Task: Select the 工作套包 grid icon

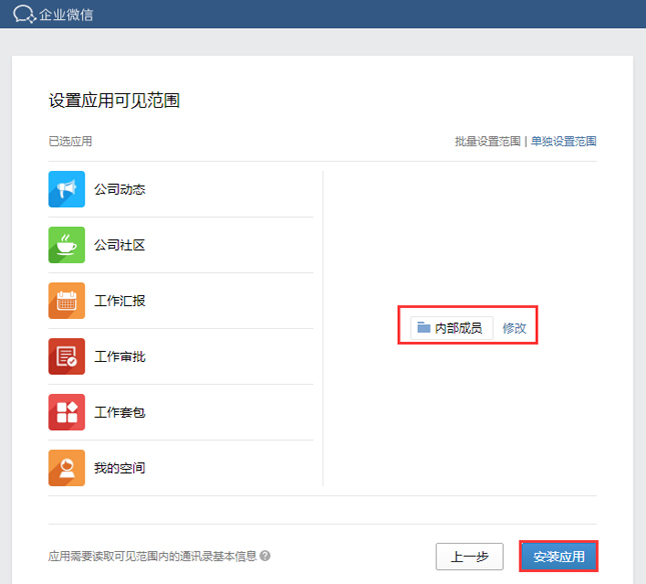Action: 66,412
